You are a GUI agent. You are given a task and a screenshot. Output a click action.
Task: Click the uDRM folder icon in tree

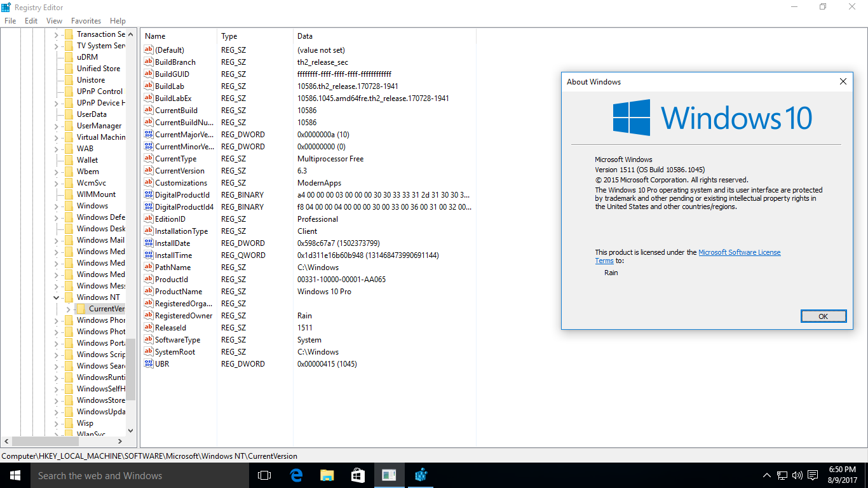[x=69, y=57]
